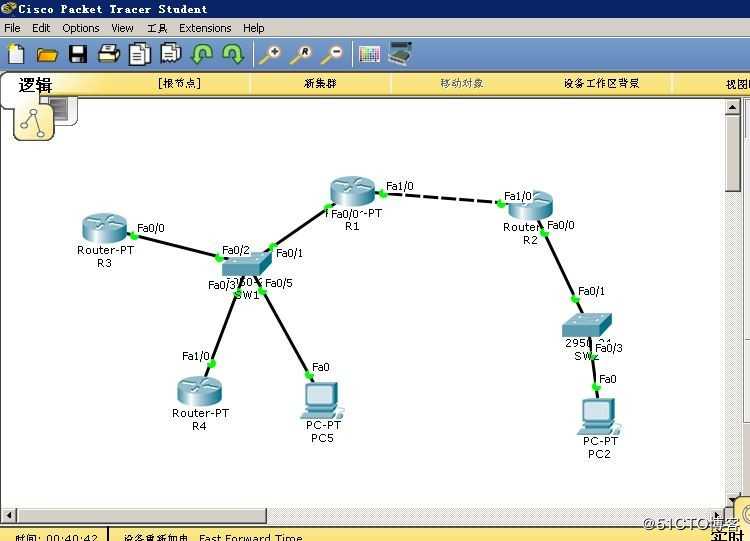Click the Paste icon in the toolbar
This screenshot has height=541, width=750.
[x=171, y=53]
